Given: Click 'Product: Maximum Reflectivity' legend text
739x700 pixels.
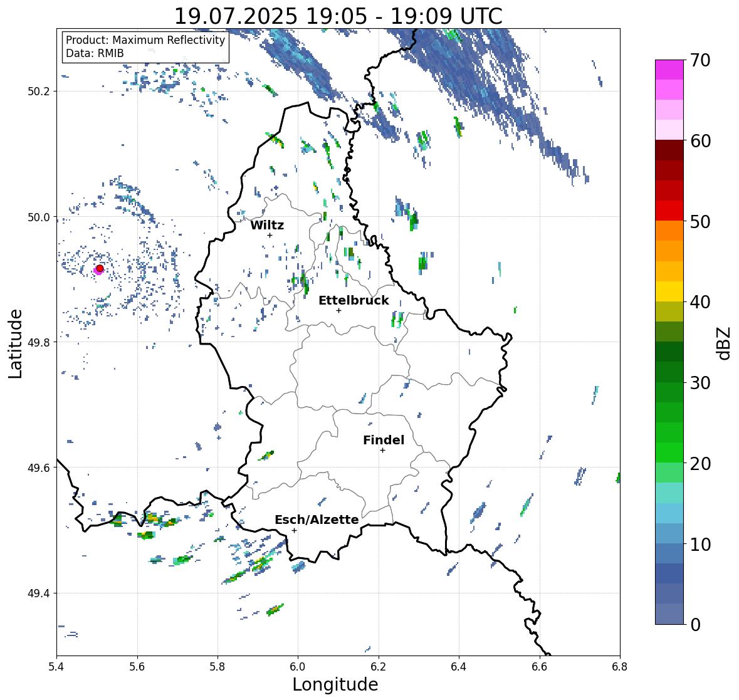Looking at the screenshot, I should (145, 40).
